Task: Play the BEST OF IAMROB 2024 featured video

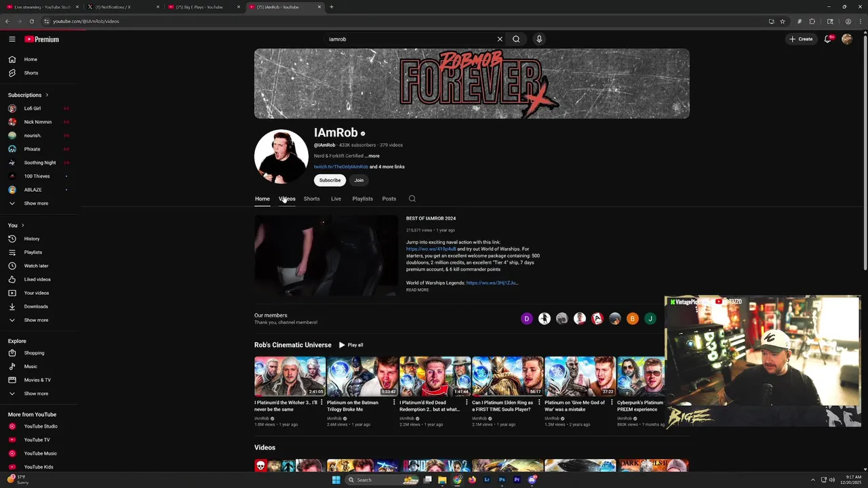Action: (327, 255)
